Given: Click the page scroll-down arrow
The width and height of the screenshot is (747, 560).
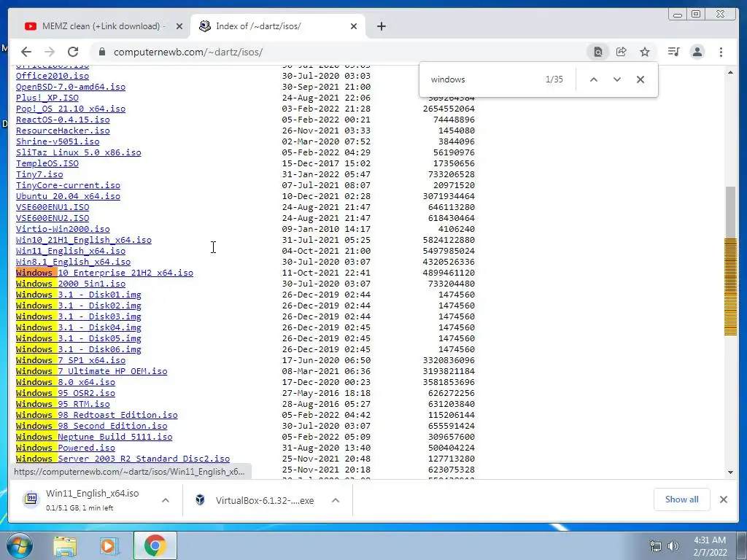Looking at the screenshot, I should coord(730,472).
